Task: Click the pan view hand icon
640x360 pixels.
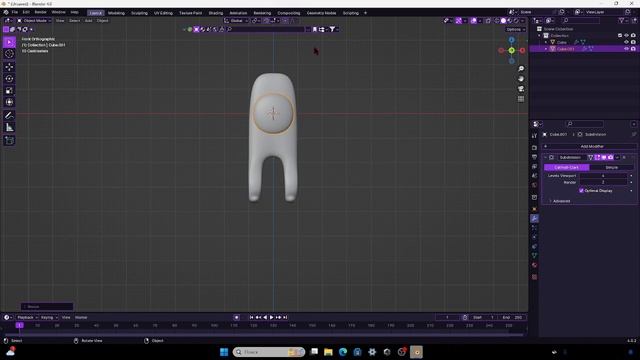Action: coord(521,79)
